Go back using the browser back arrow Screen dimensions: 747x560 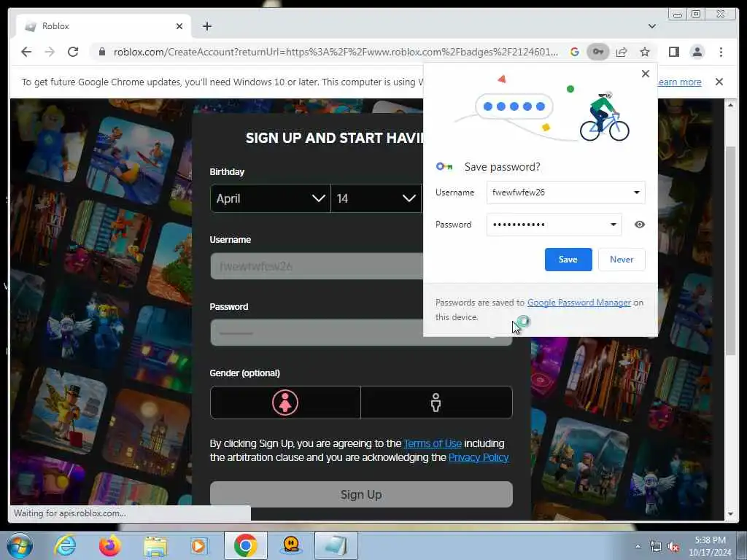click(26, 52)
